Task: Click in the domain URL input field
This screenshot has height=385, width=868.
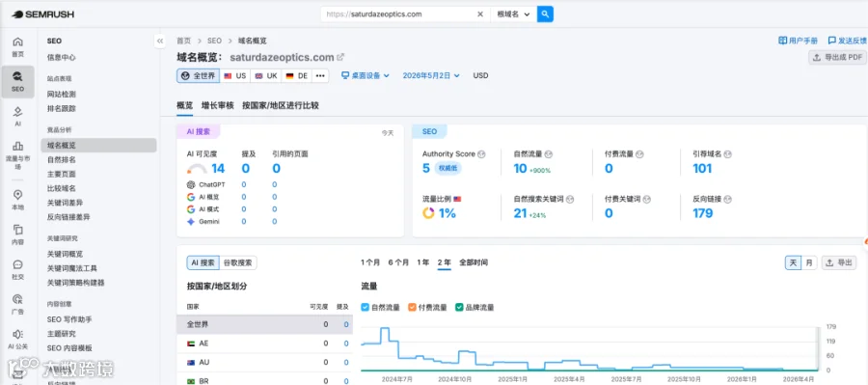Action: click(398, 14)
